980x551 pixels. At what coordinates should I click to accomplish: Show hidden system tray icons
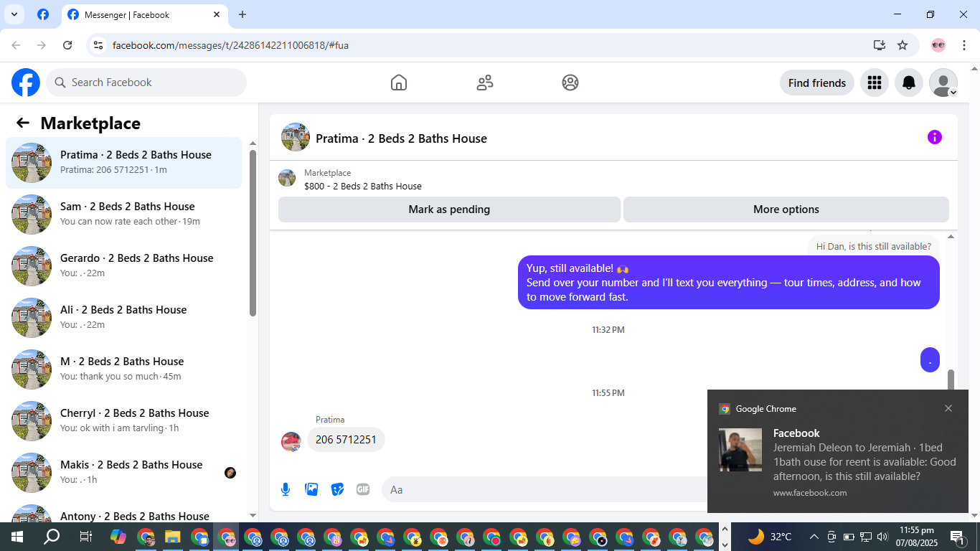tap(814, 537)
